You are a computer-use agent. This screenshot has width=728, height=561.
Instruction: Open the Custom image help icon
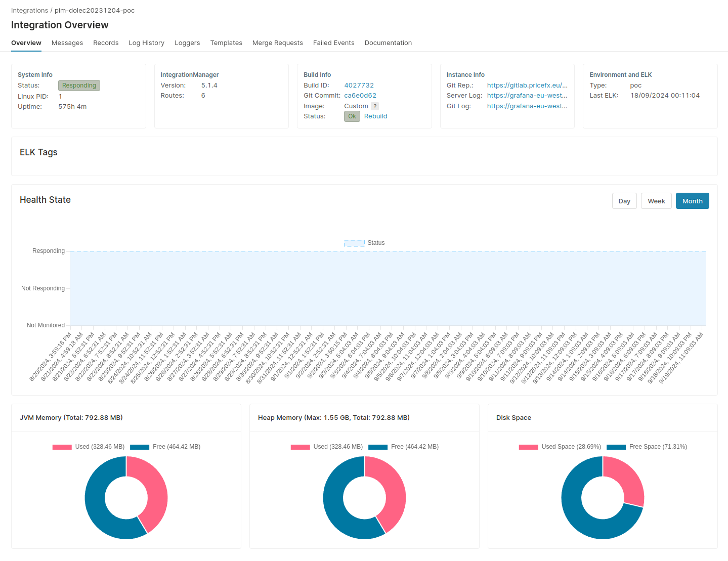pos(374,106)
